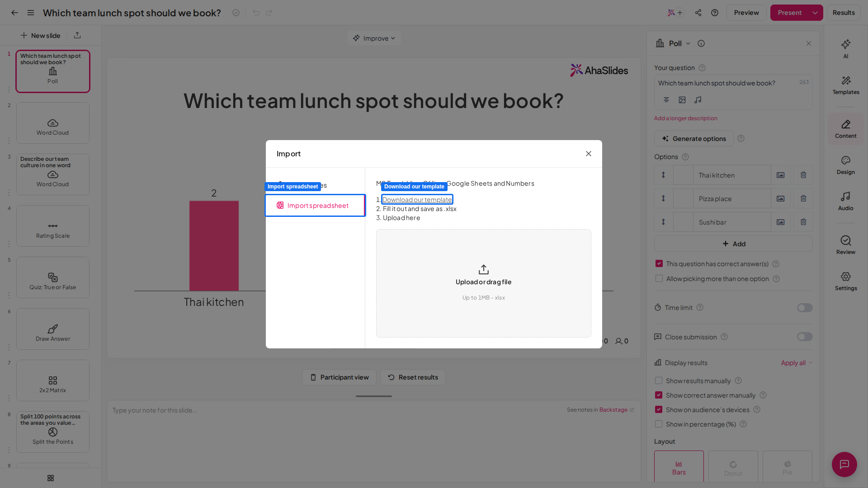Click the 'Upload or drag file' drop area
This screenshot has width=868, height=488.
pos(484,283)
